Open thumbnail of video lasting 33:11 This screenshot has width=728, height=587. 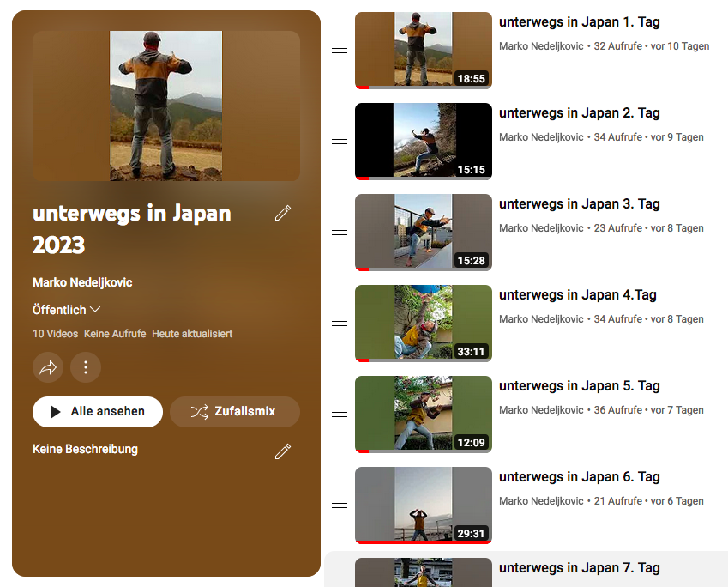pyautogui.click(x=424, y=324)
